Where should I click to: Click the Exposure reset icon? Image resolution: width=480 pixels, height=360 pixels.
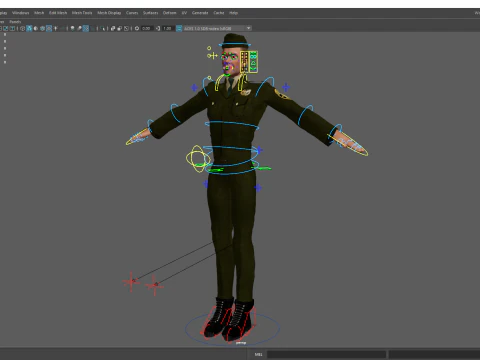tap(137, 28)
